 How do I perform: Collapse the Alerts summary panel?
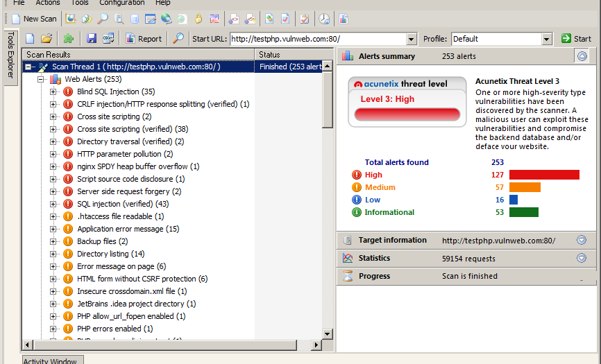pyautogui.click(x=582, y=56)
